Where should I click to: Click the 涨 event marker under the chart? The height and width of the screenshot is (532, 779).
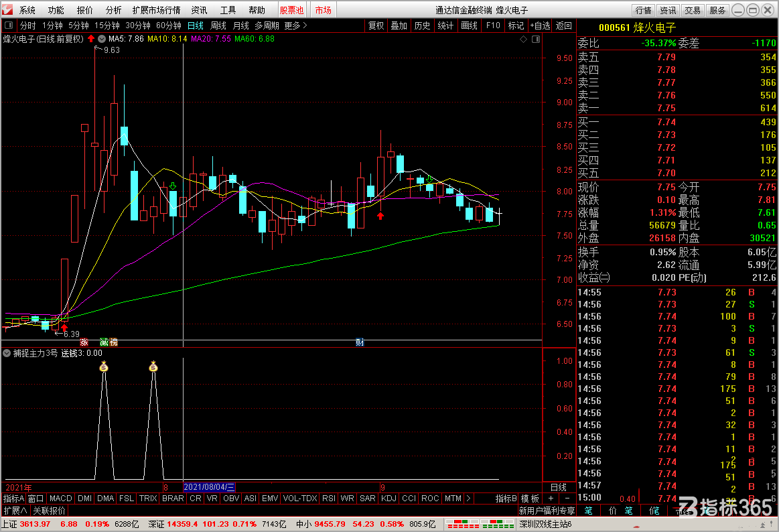coord(84,342)
